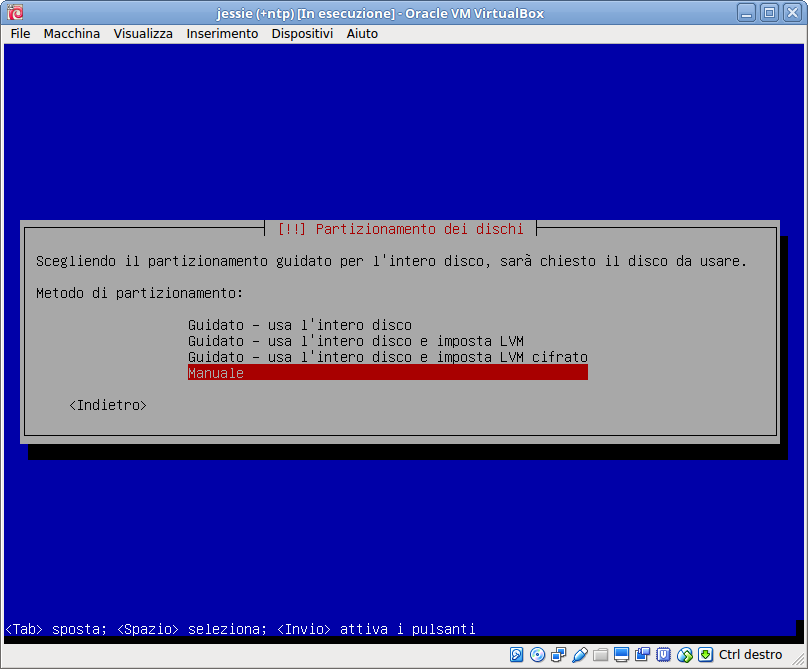The image size is (808, 669).
Task: Click the display monitor status icon
Action: coord(621,655)
